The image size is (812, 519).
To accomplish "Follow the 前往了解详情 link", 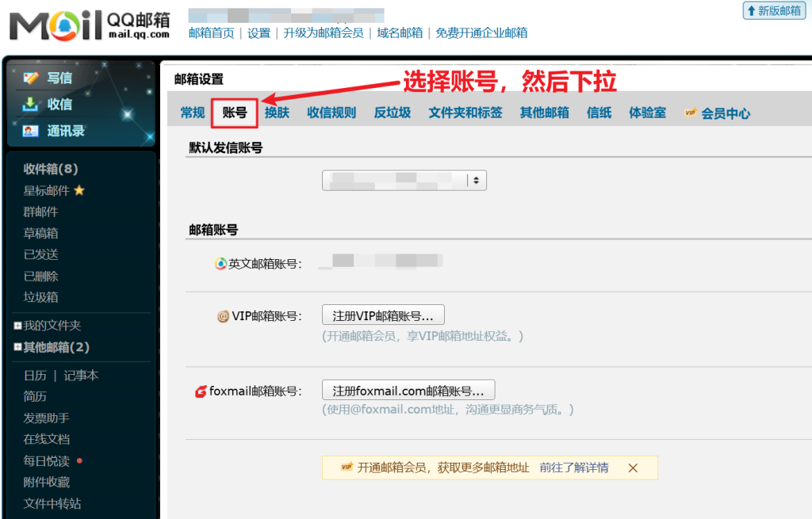I will [x=574, y=467].
